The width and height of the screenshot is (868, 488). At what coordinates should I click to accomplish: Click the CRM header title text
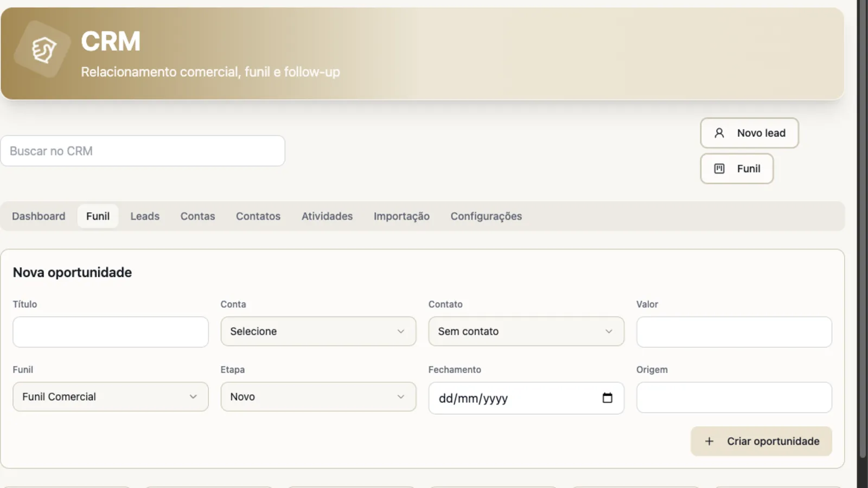pyautogui.click(x=111, y=41)
